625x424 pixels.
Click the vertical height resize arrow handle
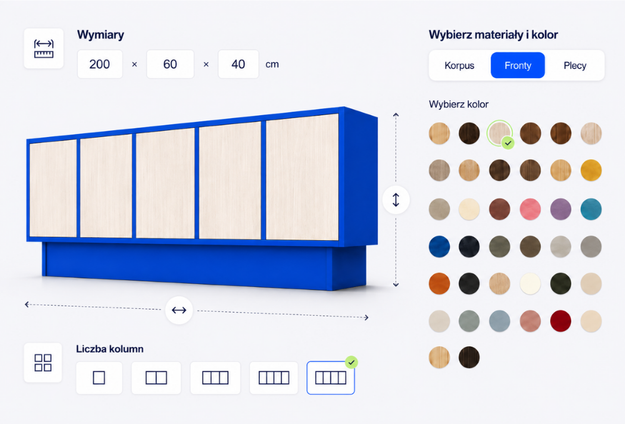(x=396, y=200)
